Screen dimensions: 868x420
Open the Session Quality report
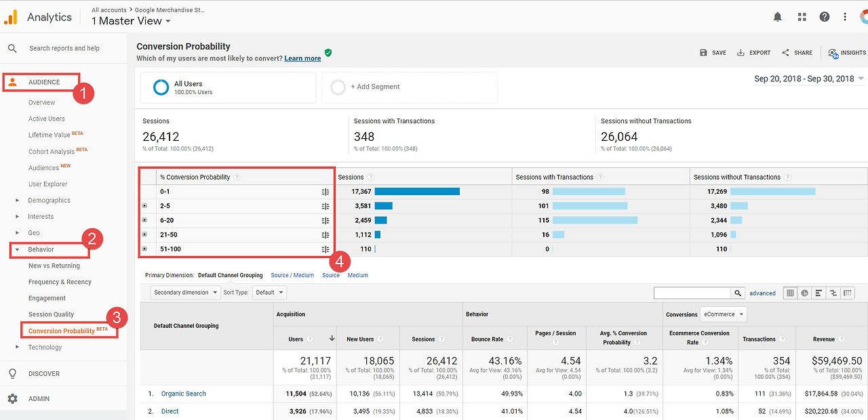click(52, 314)
